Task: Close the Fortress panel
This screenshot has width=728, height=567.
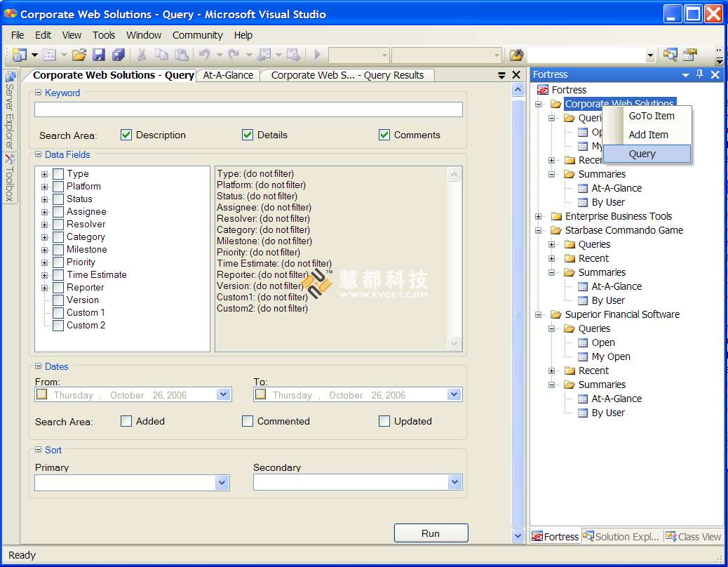Action: click(x=715, y=74)
